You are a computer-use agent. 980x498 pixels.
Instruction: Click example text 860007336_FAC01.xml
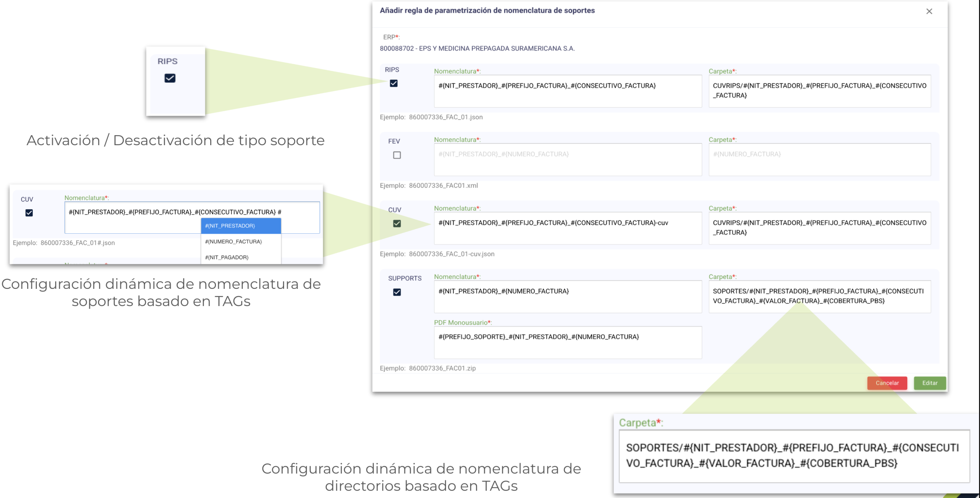(443, 185)
